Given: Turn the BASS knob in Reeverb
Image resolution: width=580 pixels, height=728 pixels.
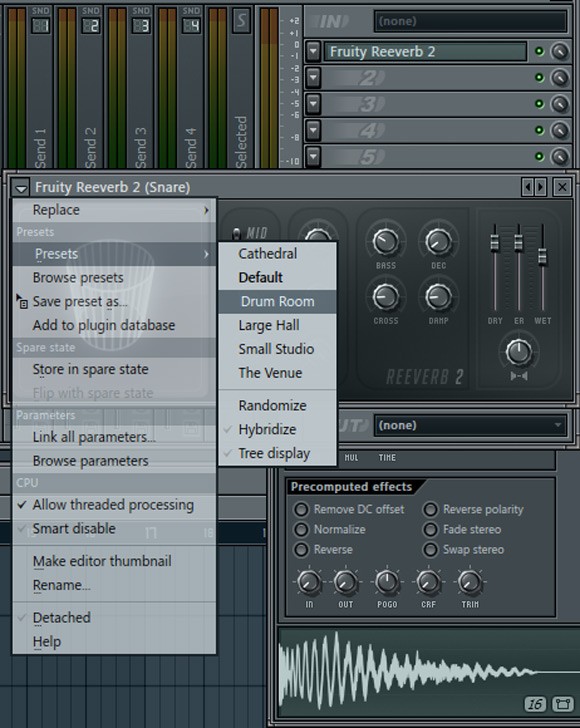Looking at the screenshot, I should pyautogui.click(x=386, y=241).
